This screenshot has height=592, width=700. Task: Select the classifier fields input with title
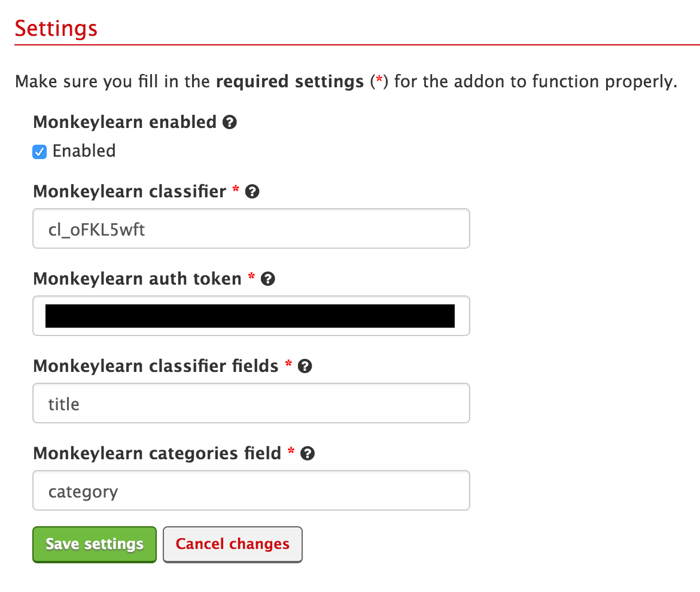click(251, 403)
